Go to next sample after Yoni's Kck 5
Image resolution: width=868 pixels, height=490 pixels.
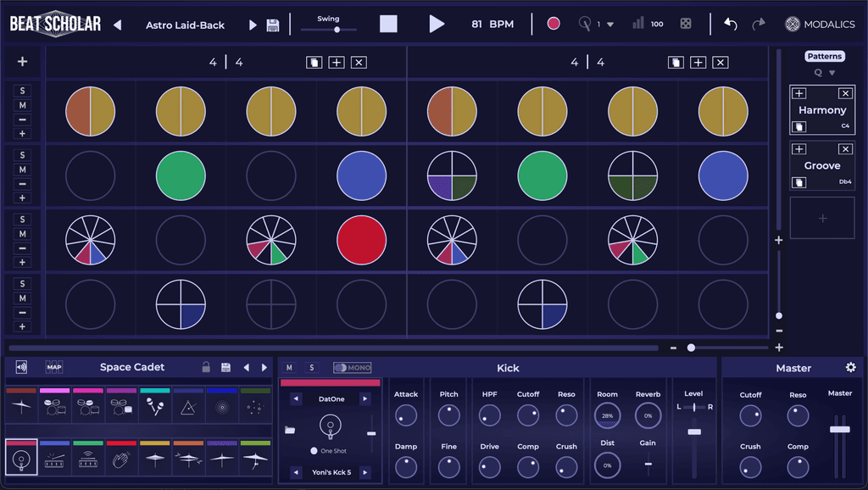click(365, 472)
